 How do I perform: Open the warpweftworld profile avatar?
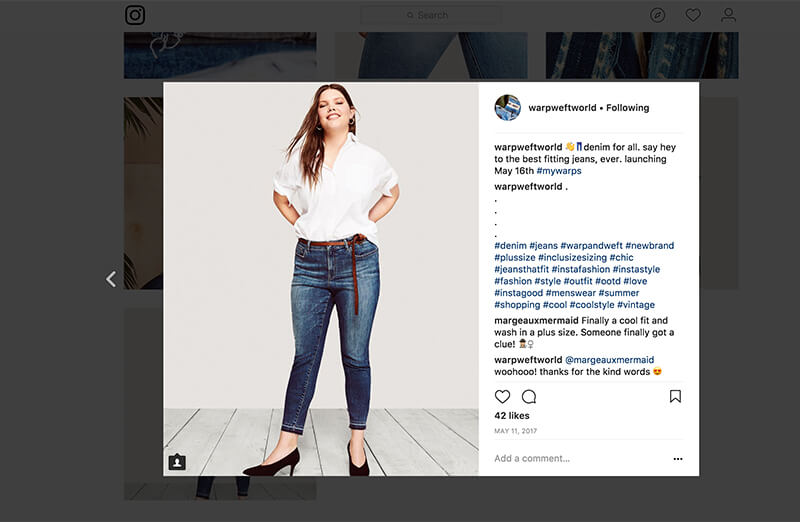coord(508,108)
